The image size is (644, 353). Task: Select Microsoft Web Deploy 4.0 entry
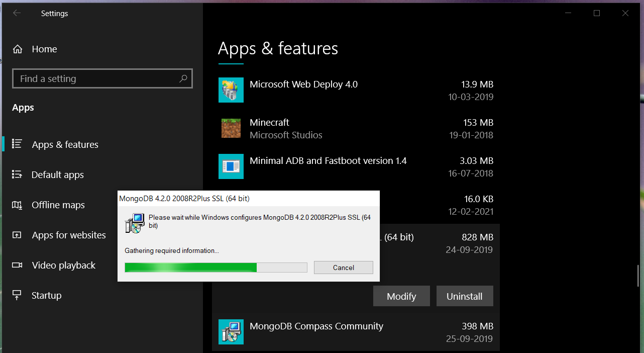point(356,90)
